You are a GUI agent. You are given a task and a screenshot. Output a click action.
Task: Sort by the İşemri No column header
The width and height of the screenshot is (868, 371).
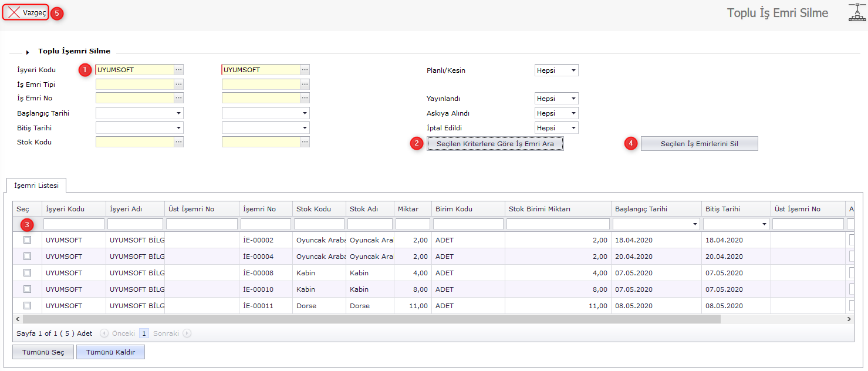259,209
